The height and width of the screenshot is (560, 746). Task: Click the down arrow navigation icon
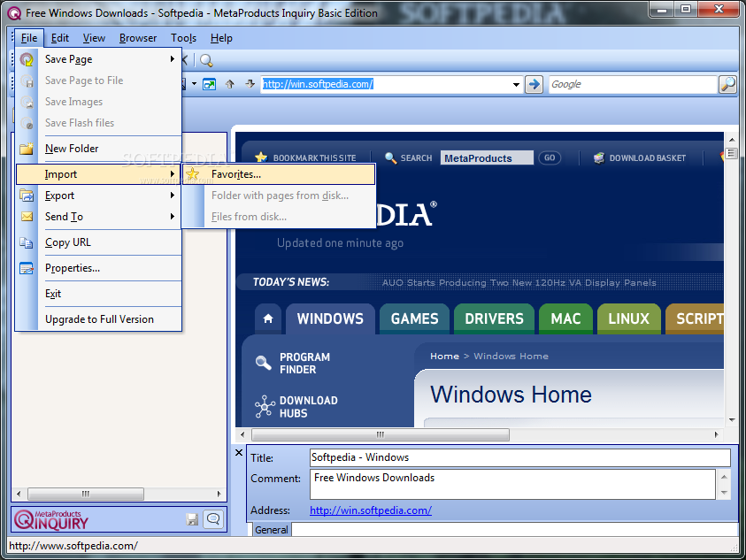click(x=250, y=84)
